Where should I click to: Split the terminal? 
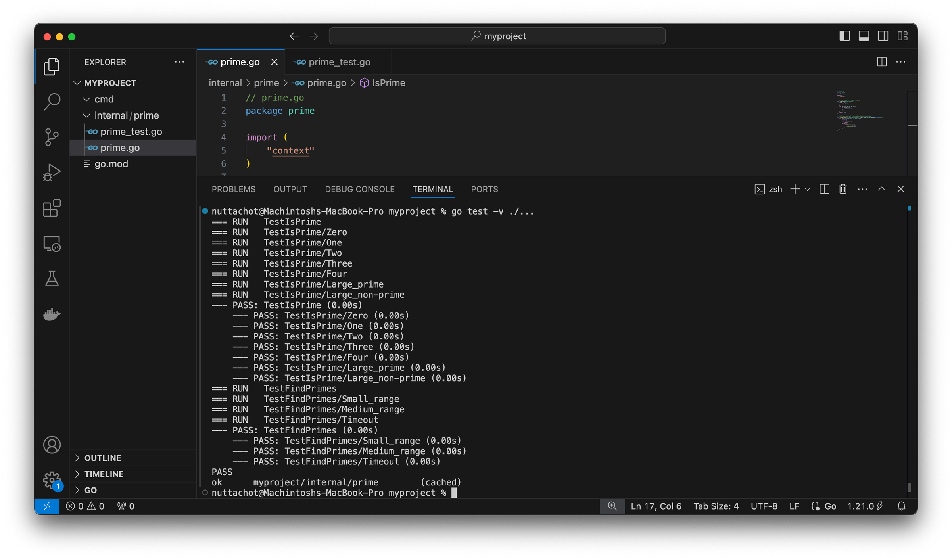pos(824,189)
